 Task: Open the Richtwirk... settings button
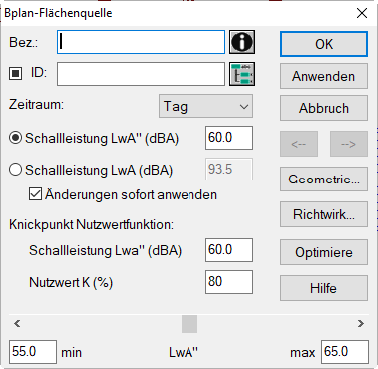324,214
